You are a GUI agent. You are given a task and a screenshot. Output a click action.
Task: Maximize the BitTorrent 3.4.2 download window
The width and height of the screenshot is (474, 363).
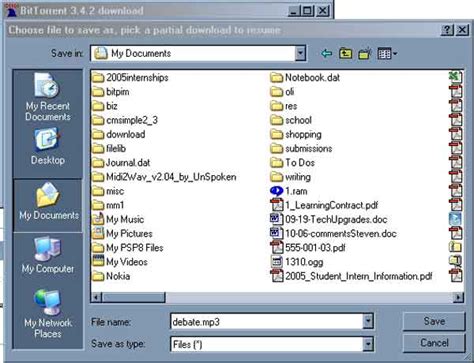[307, 11]
